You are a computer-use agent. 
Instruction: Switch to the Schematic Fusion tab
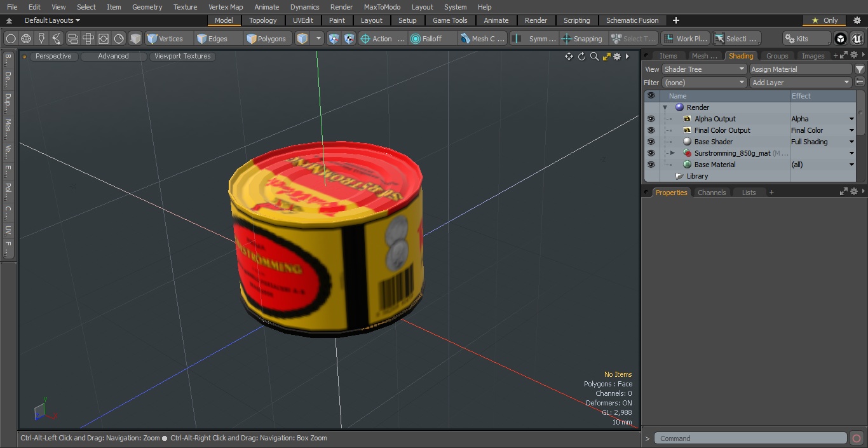(632, 20)
